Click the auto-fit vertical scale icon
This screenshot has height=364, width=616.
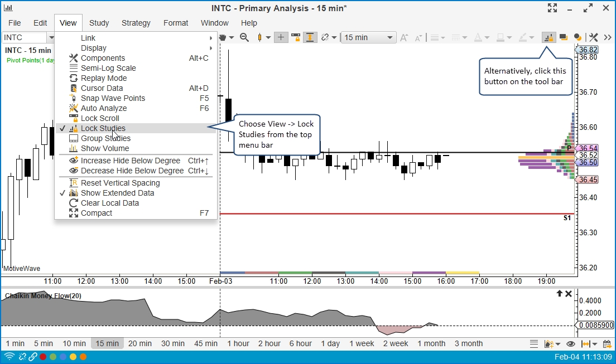tap(310, 37)
